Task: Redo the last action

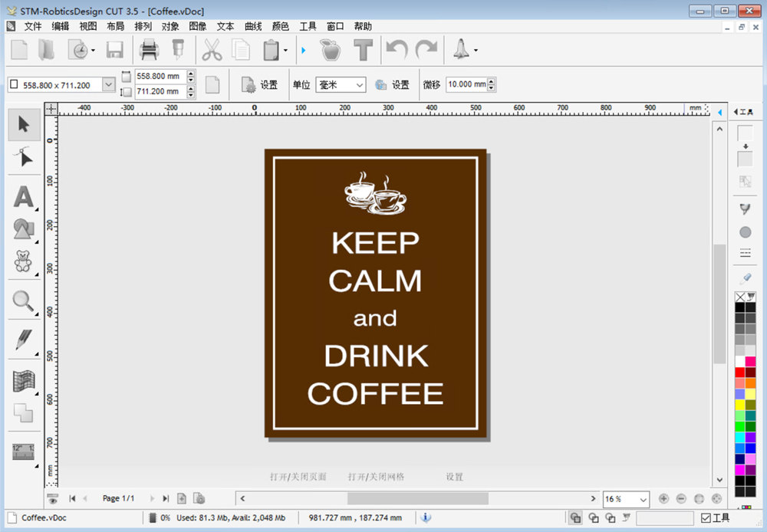Action: pos(426,49)
